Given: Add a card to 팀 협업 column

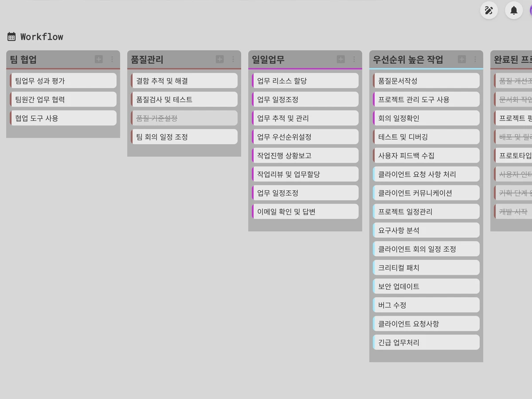Looking at the screenshot, I should point(98,59).
